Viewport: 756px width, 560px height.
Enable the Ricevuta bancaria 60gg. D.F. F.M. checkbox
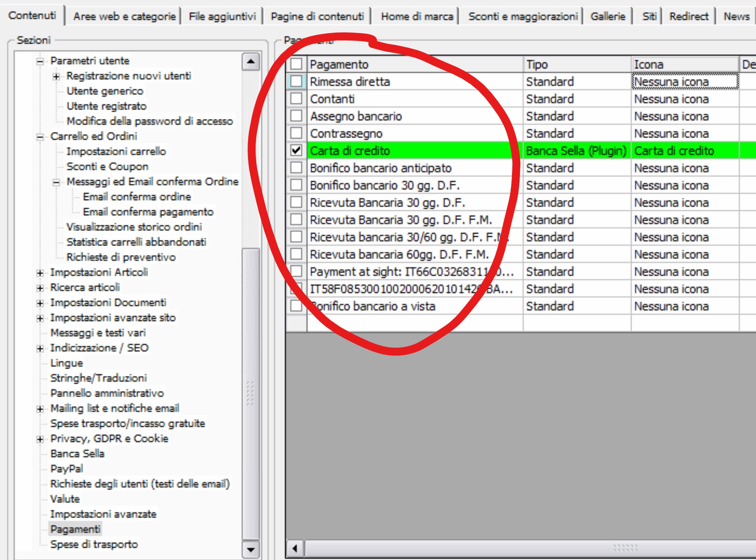tap(296, 254)
